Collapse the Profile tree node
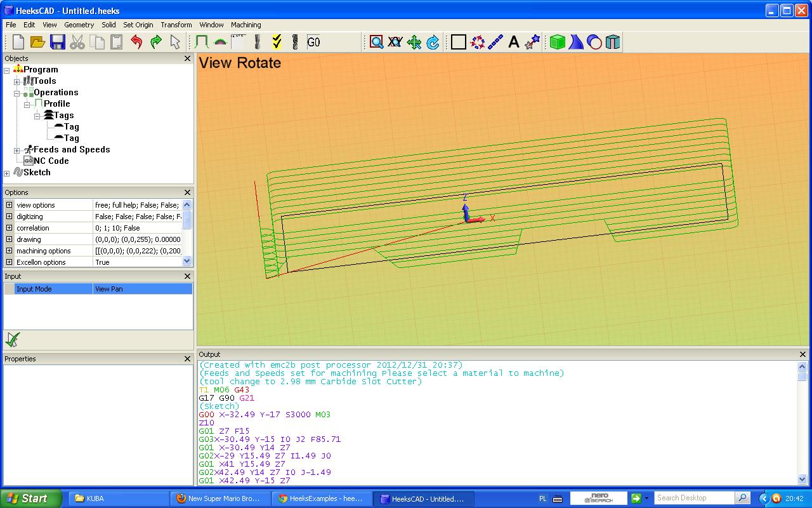The height and width of the screenshot is (508, 812). click(27, 104)
